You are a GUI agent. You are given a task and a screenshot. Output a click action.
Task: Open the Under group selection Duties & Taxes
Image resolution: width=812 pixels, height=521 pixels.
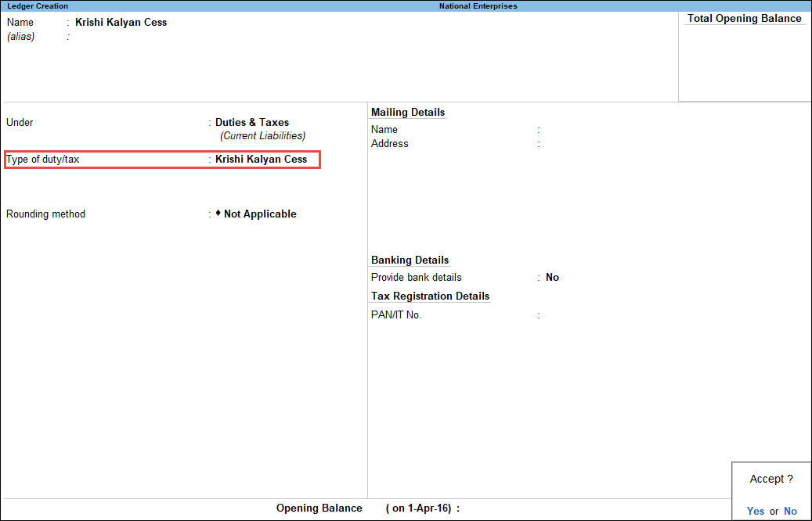(x=252, y=123)
